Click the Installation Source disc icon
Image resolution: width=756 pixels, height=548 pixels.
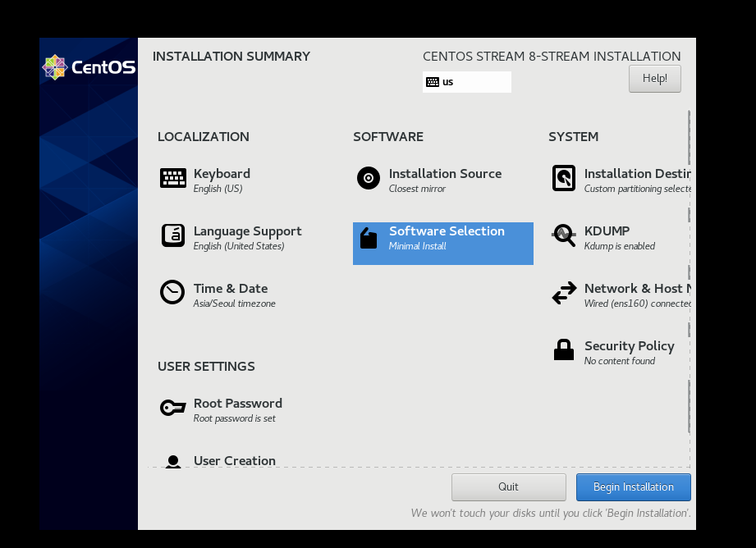coord(369,178)
